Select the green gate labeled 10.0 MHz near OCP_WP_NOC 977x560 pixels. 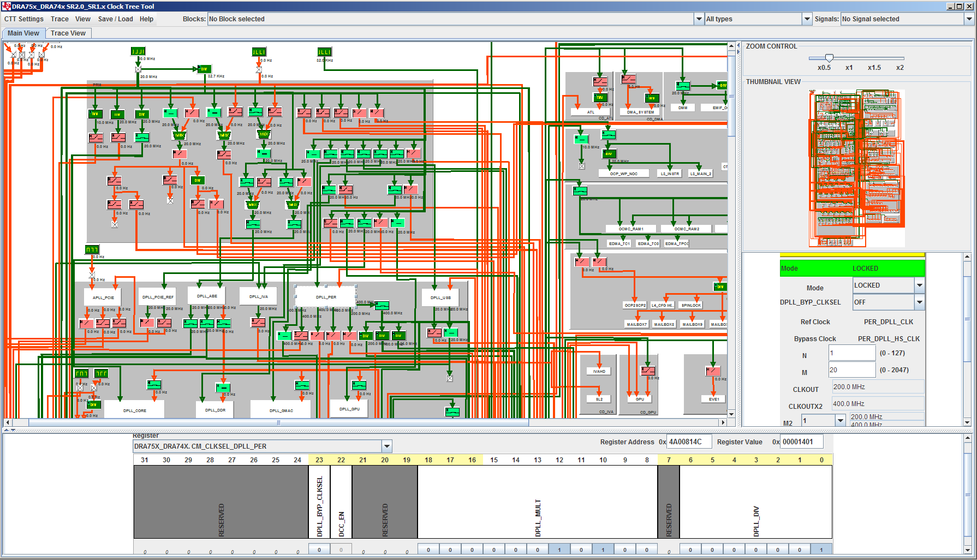[581, 139]
